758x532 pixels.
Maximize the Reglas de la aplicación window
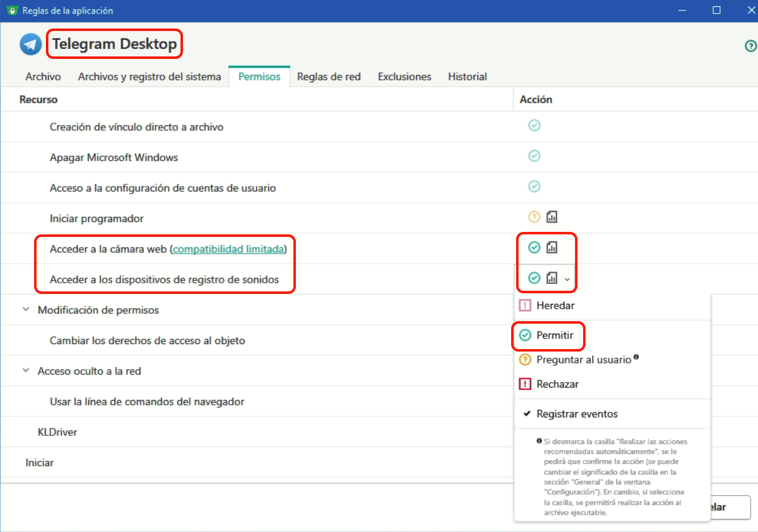click(x=716, y=11)
